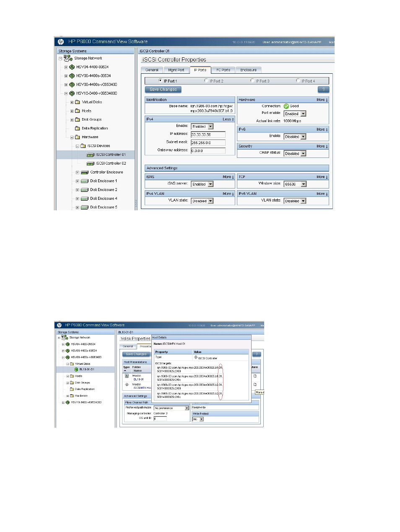This screenshot has height=532, width=400.
Task: Open the iSNS server dropdown
Action: tap(203, 184)
